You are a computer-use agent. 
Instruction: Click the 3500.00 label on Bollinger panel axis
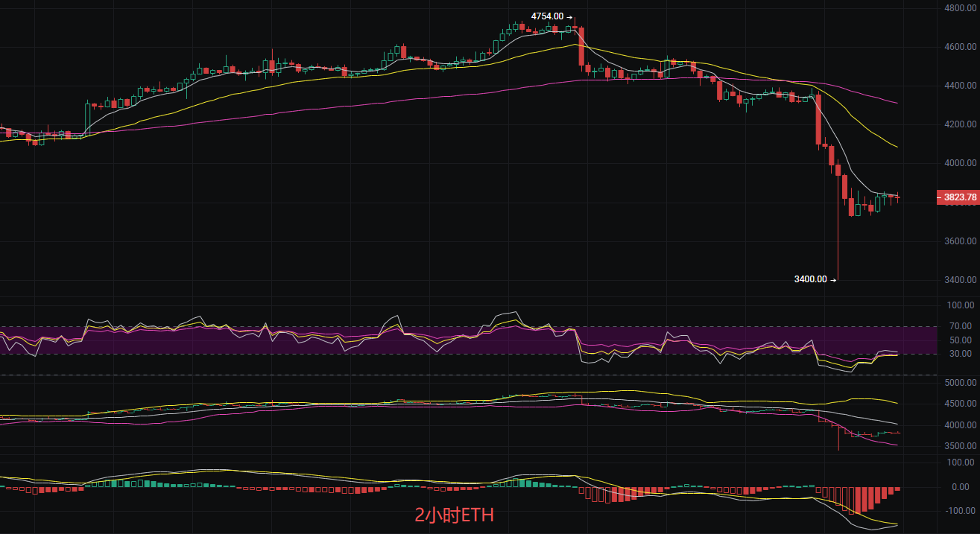[960, 446]
